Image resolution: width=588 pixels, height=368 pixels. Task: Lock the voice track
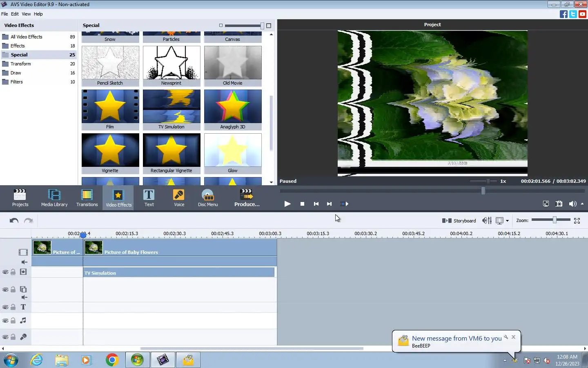13,337
